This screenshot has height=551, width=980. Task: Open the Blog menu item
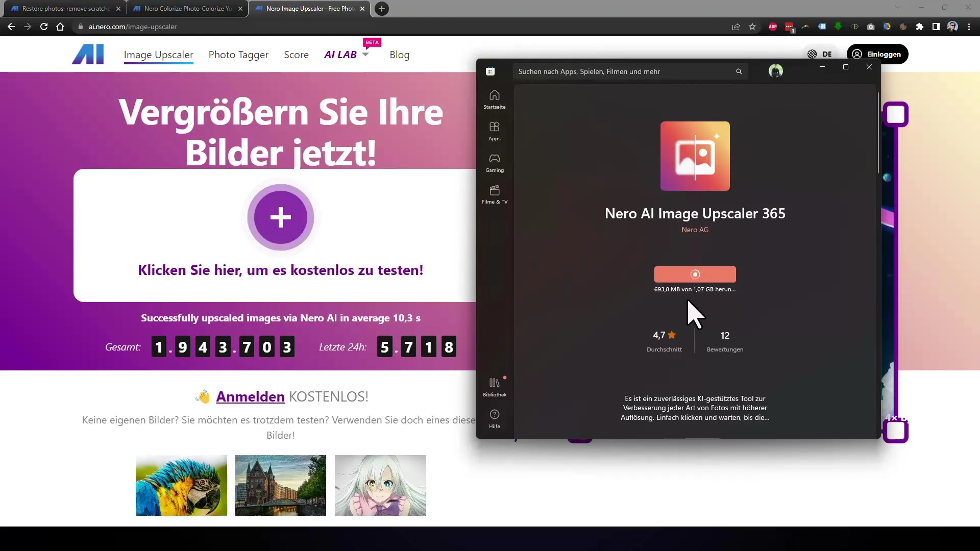click(x=400, y=55)
